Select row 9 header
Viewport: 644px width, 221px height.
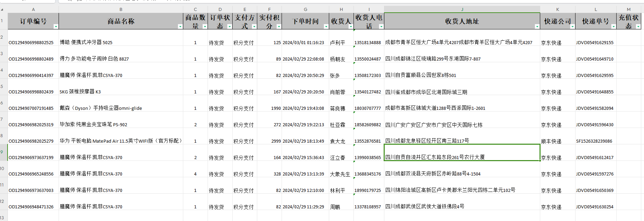tap(3, 153)
